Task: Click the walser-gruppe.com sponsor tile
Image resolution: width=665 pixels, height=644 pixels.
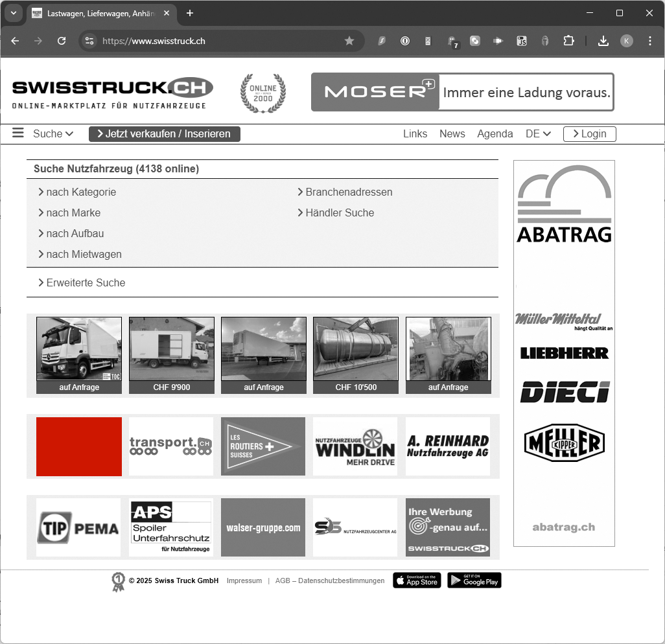Action: coord(263,527)
